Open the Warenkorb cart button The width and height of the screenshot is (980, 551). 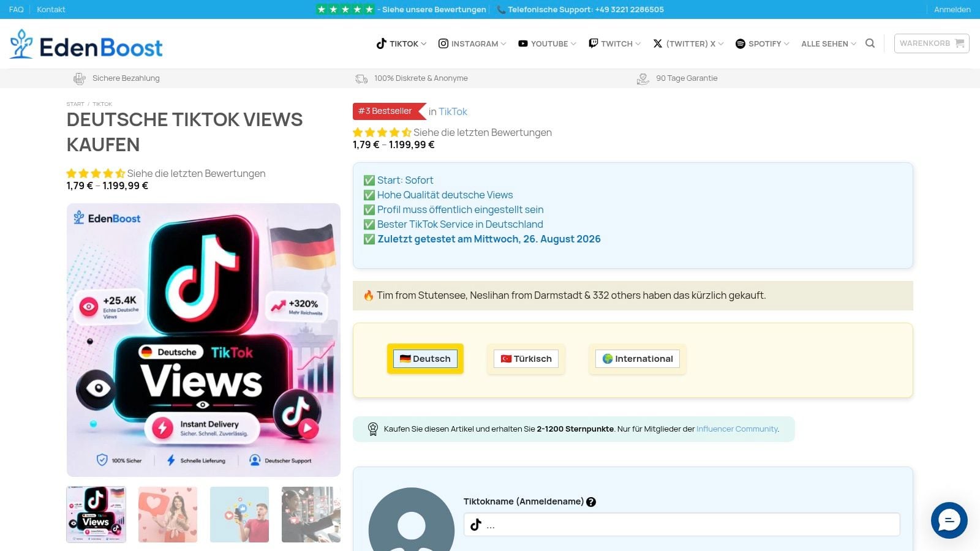tap(932, 43)
